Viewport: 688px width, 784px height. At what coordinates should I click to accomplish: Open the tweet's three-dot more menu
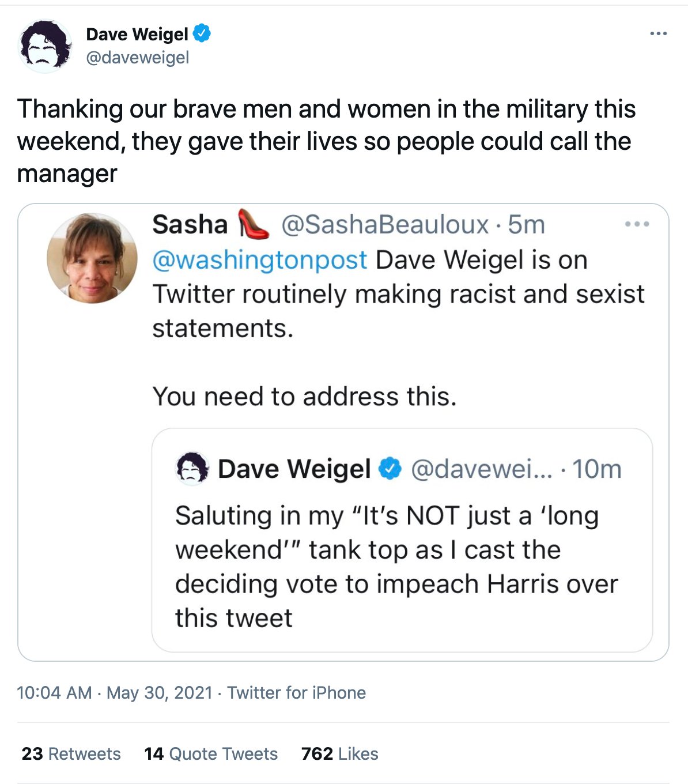pyautogui.click(x=658, y=34)
